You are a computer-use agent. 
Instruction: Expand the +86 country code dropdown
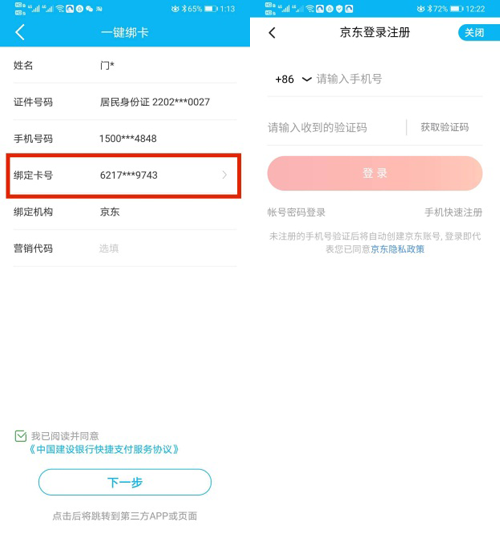point(294,79)
